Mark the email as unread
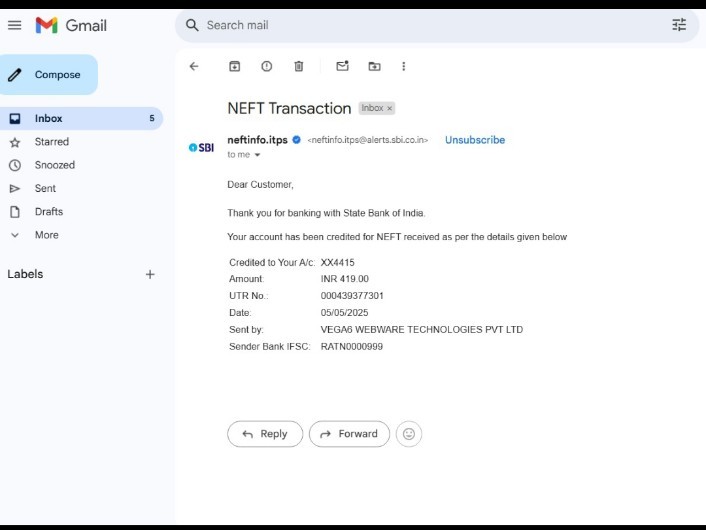 pos(342,66)
